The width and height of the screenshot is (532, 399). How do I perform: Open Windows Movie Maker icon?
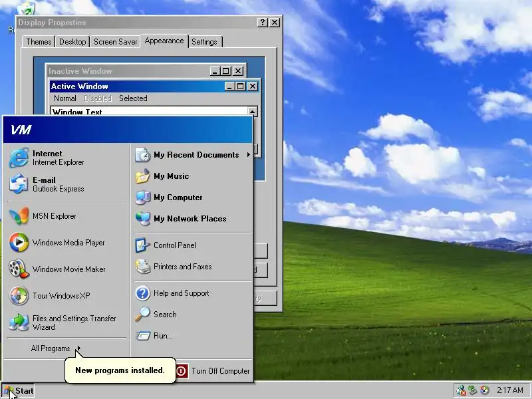click(19, 269)
